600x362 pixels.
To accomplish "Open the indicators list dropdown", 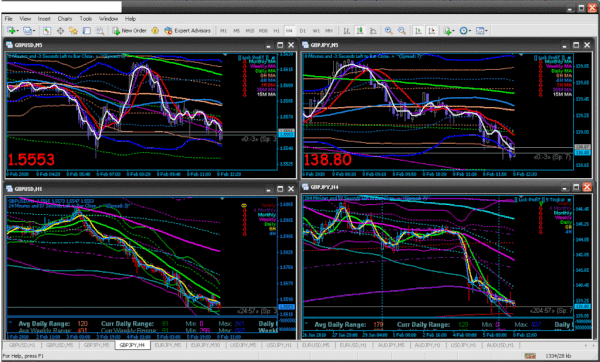I will (448, 31).
